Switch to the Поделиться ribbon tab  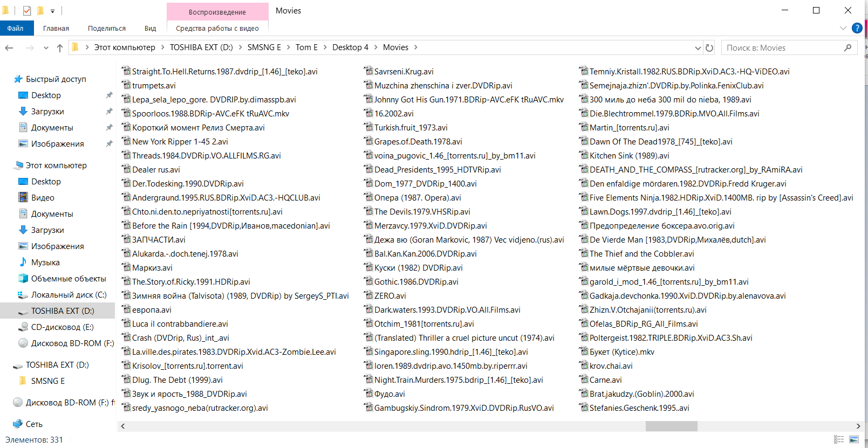pyautogui.click(x=107, y=28)
